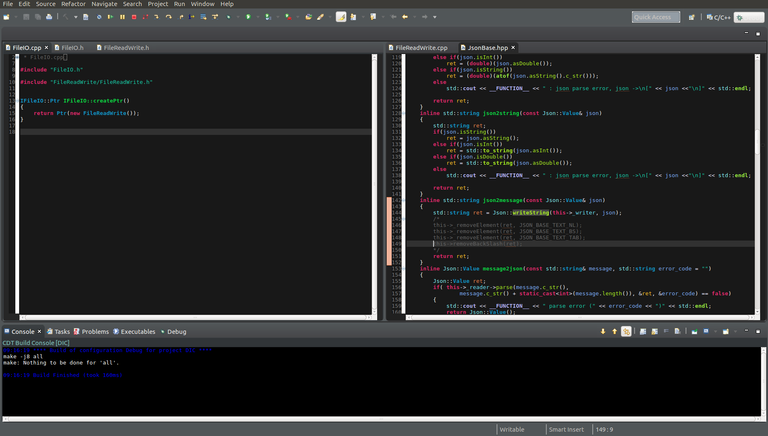The image size is (768, 436).
Task: Click the Suspend (pause) debug icon
Action: point(122,17)
